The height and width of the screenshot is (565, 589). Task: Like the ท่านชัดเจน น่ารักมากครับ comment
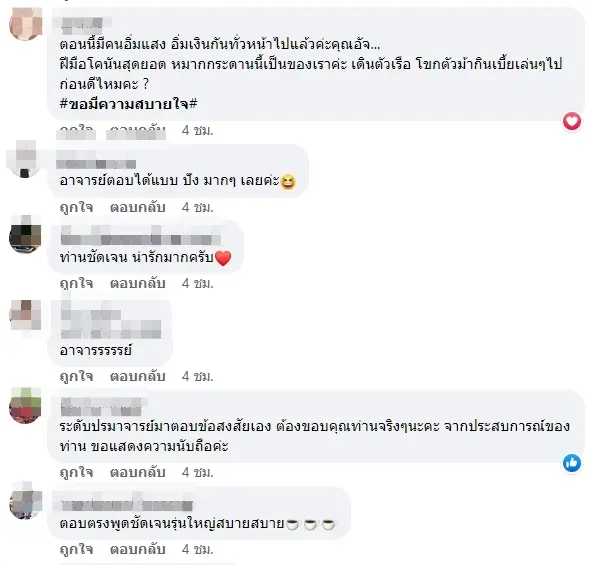[76, 283]
